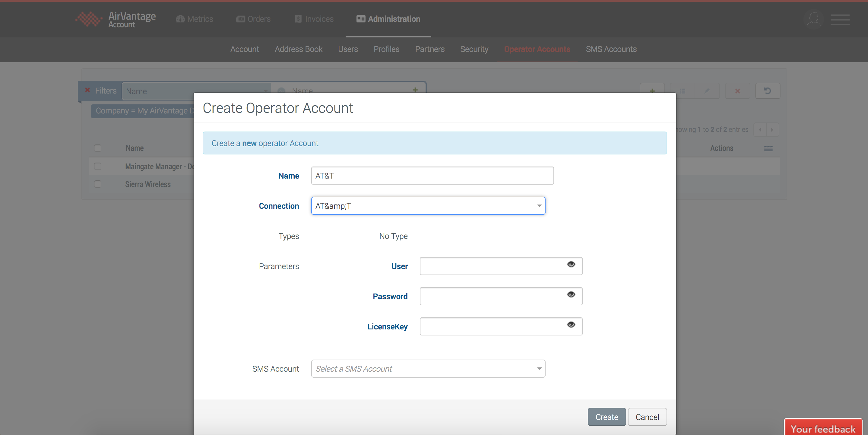This screenshot has height=435, width=868.
Task: Click the red X delete toolbar icon
Action: pos(737,91)
